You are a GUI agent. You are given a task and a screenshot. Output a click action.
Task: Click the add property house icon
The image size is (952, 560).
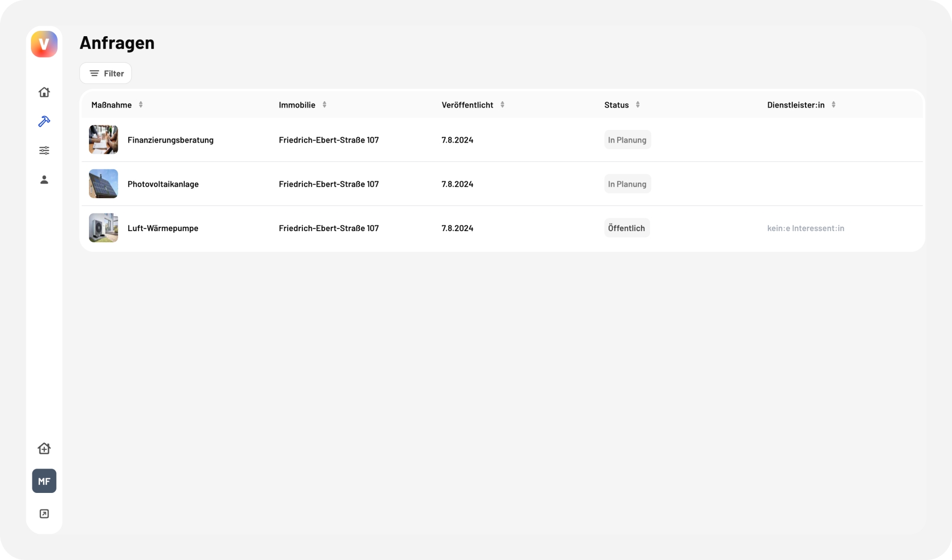(x=44, y=448)
